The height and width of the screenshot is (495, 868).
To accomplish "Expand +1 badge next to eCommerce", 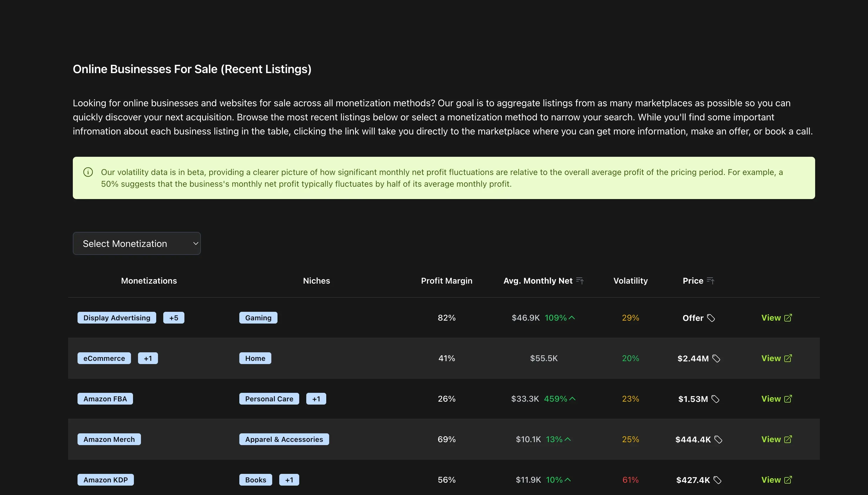I will click(x=148, y=358).
